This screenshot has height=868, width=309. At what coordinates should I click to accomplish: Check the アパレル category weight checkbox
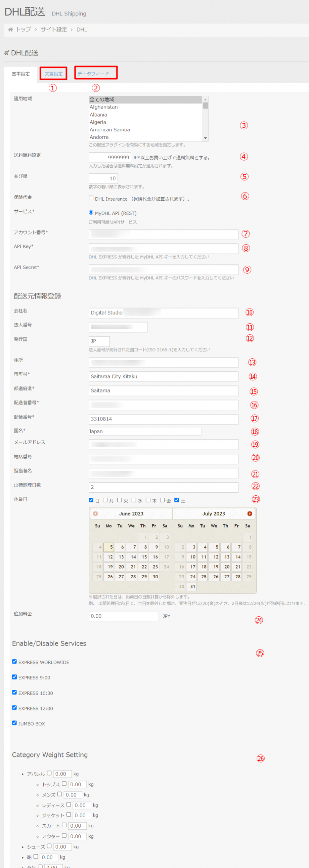coord(49,773)
